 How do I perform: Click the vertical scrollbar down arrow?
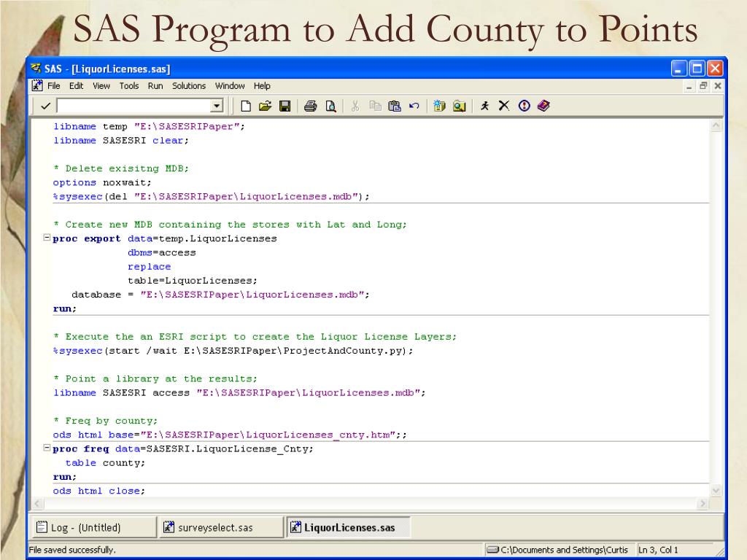pyautogui.click(x=716, y=491)
